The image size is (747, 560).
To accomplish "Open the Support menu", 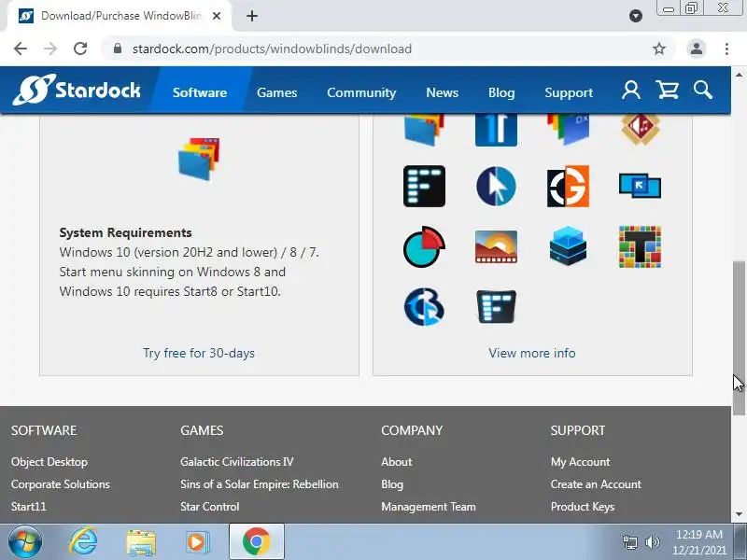I will pos(569,92).
